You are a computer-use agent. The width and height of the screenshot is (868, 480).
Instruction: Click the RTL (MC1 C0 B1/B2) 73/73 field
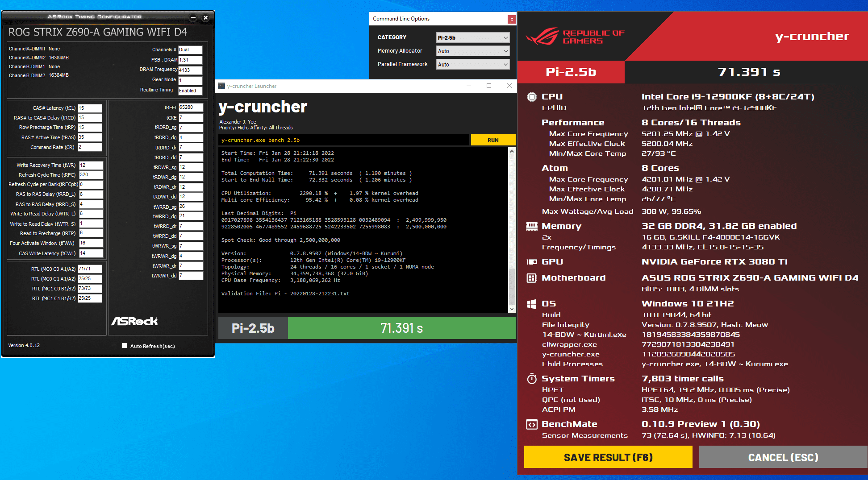(x=90, y=289)
